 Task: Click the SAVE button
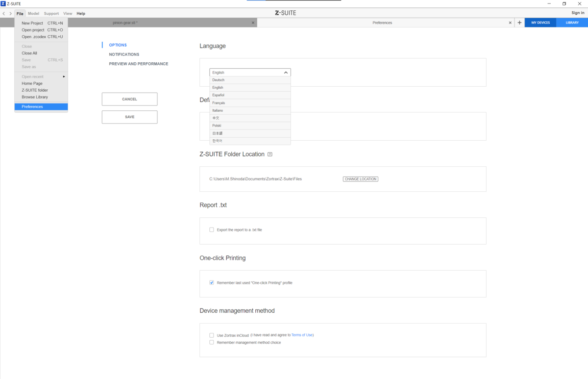click(129, 117)
